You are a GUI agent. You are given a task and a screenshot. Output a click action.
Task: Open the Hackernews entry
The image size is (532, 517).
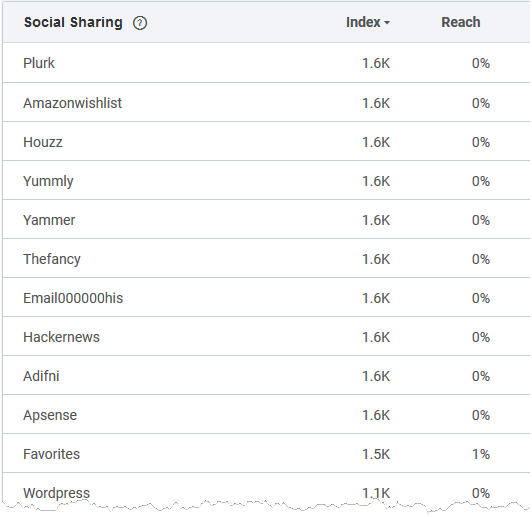[61, 337]
